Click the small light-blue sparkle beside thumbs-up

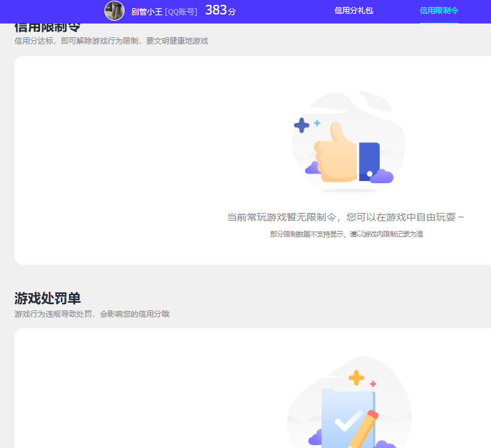[x=317, y=123]
